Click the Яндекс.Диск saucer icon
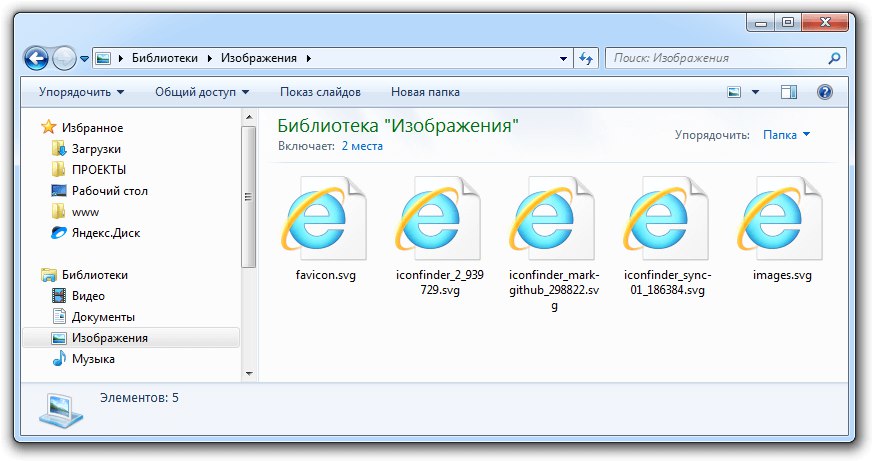Screen dimensions: 873x461 click(x=58, y=233)
